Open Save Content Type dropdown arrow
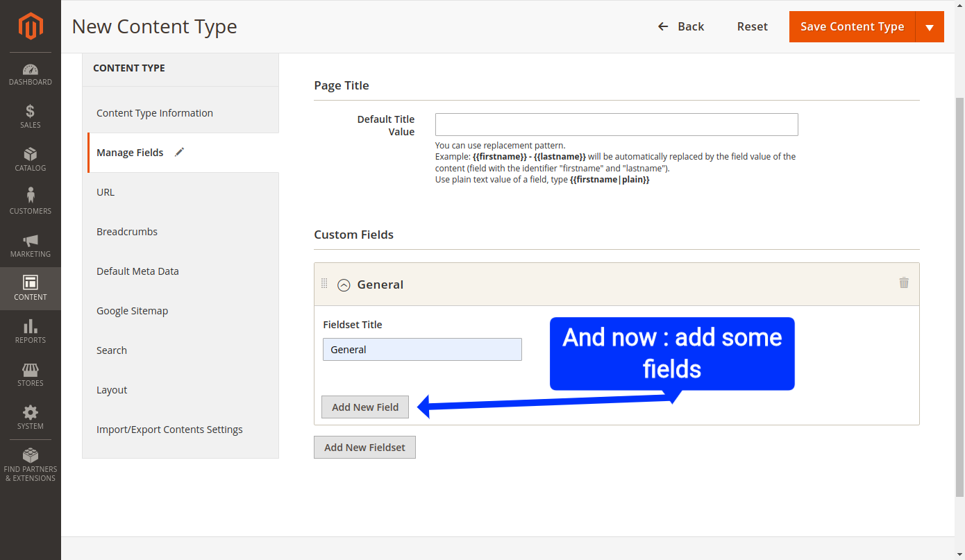 click(930, 27)
